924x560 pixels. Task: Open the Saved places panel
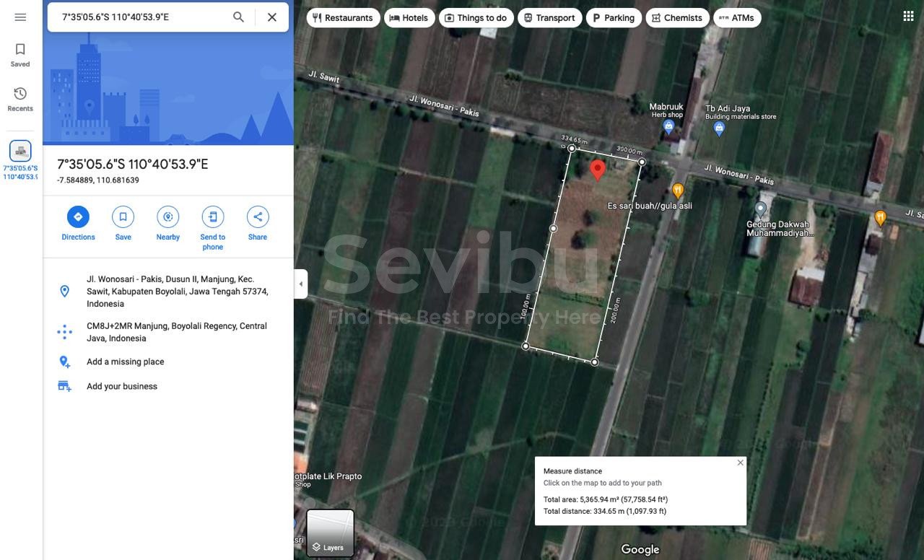pos(20,55)
